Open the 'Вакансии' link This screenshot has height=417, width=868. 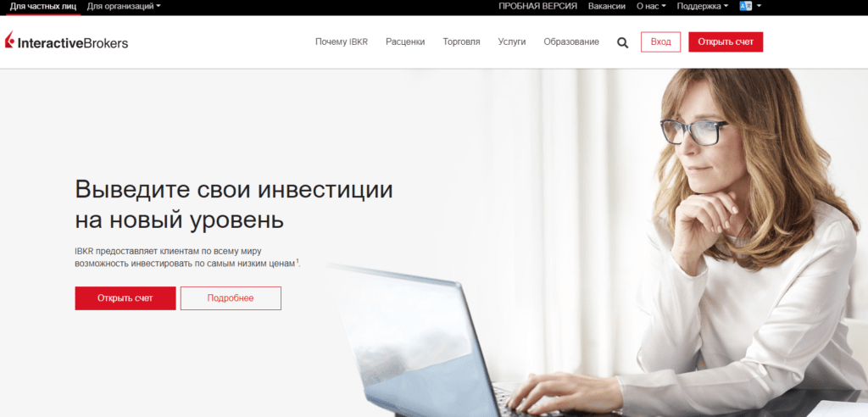[x=607, y=6]
